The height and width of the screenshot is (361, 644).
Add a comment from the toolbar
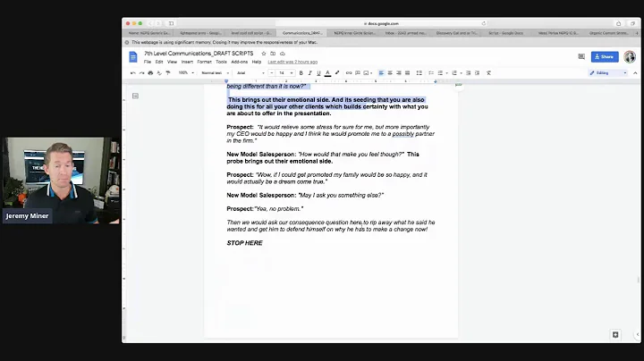tap(357, 73)
